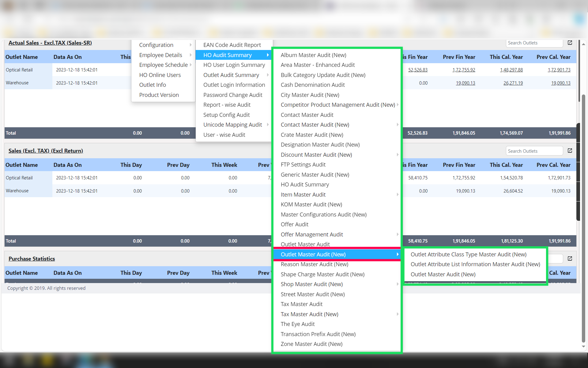Click Password Change Audit option
588x368 pixels.
click(x=232, y=95)
